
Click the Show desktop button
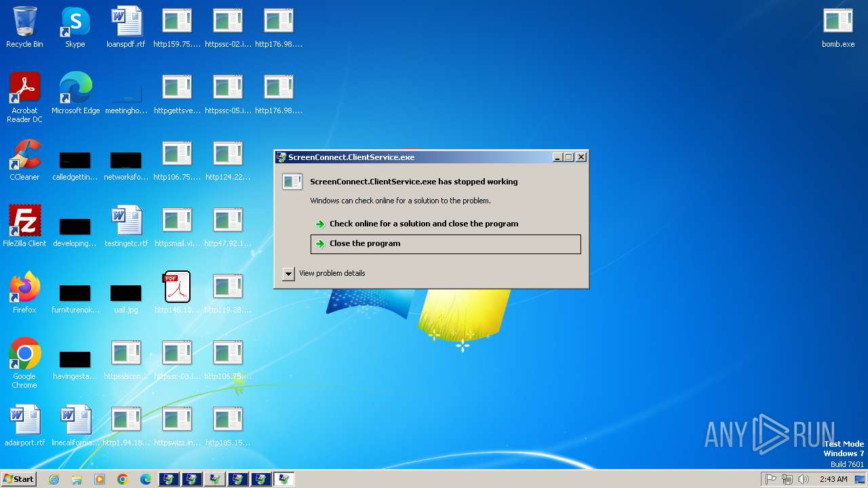click(861, 479)
